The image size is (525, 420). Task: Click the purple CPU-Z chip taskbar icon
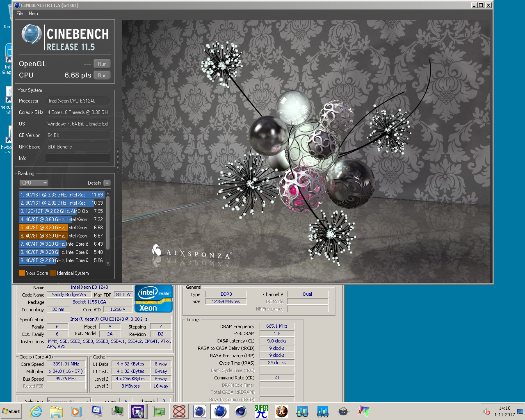tap(137, 411)
